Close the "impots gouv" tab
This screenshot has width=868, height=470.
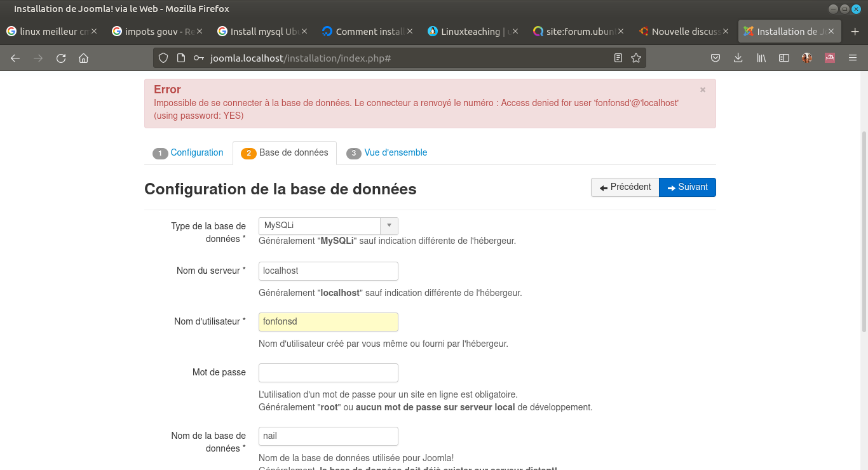[200, 31]
